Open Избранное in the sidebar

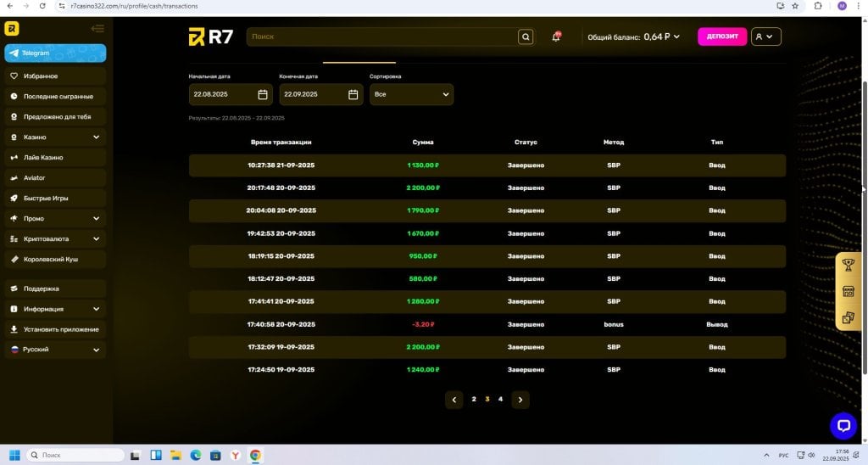55,76
